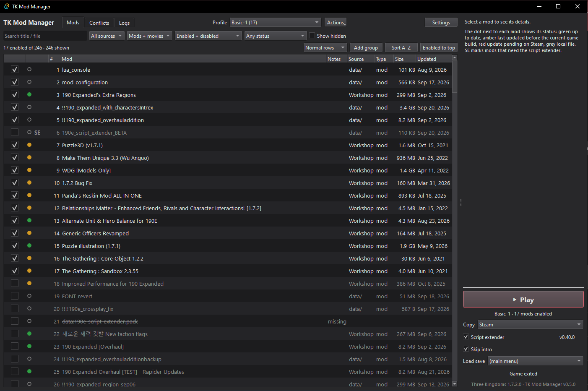The width and height of the screenshot is (588, 391).
Task: Launch the game with the Play button
Action: pyautogui.click(x=523, y=300)
